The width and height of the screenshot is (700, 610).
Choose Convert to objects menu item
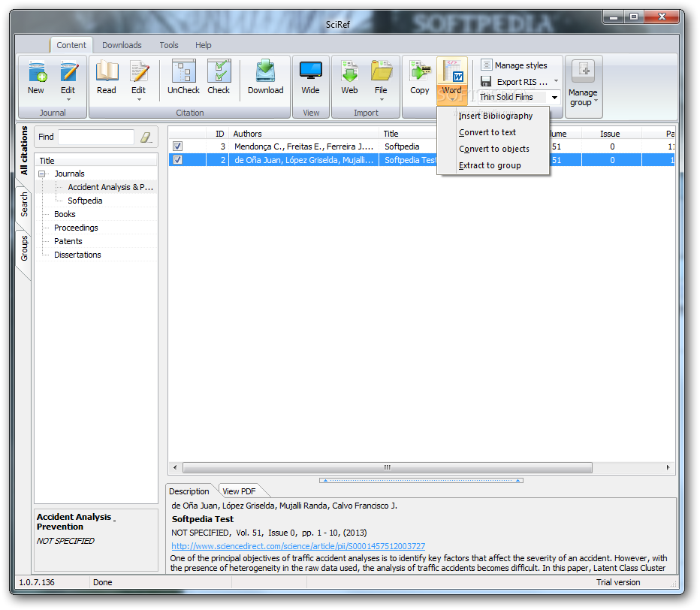[494, 149]
